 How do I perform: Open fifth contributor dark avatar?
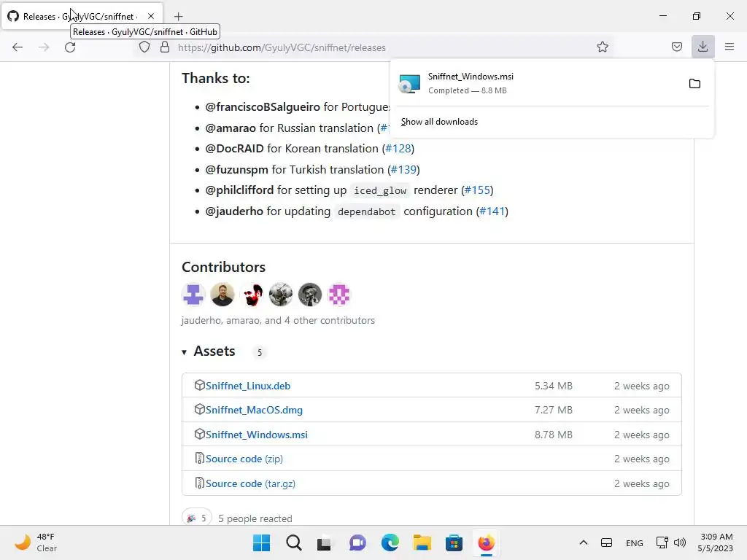310,295
